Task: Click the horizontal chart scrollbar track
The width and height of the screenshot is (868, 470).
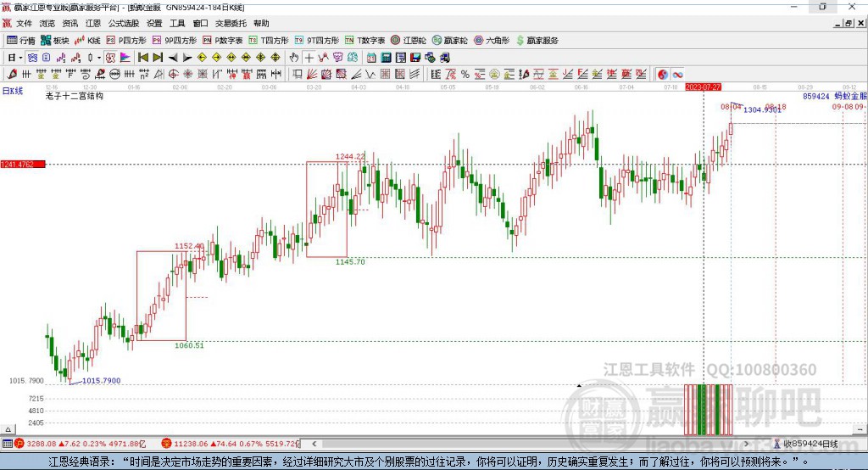Action: 531,444
